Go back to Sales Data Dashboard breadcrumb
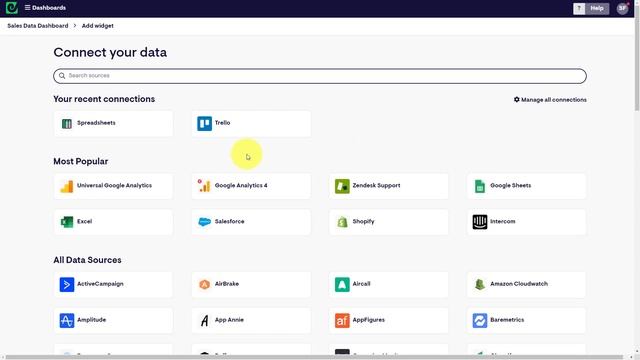This screenshot has width=640, height=360. tap(38, 26)
